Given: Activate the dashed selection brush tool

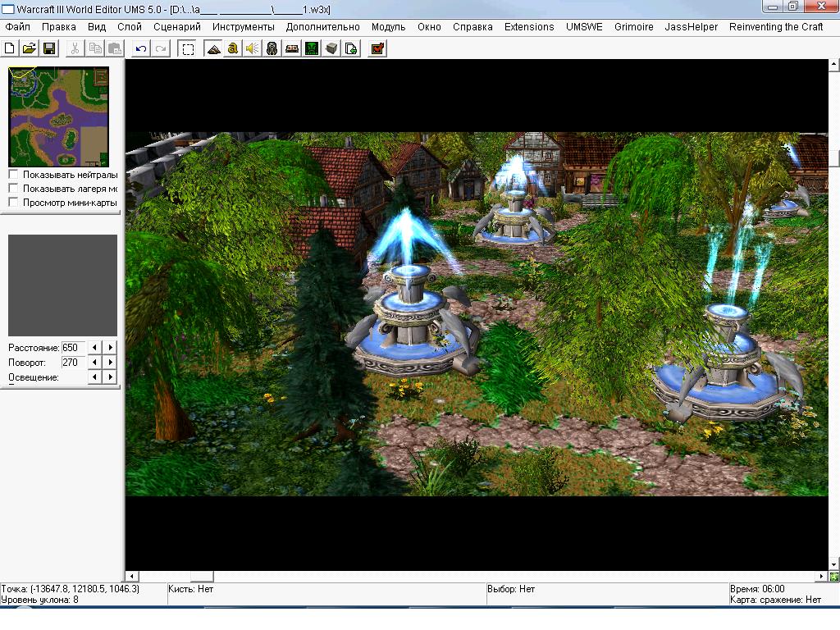Looking at the screenshot, I should point(188,48).
